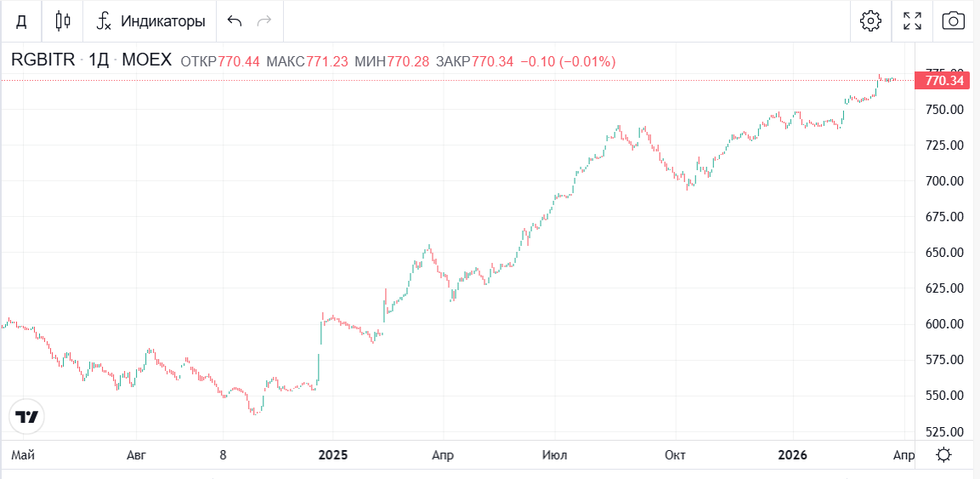Redo the last chart action
This screenshot has width=980, height=479.
click(264, 20)
